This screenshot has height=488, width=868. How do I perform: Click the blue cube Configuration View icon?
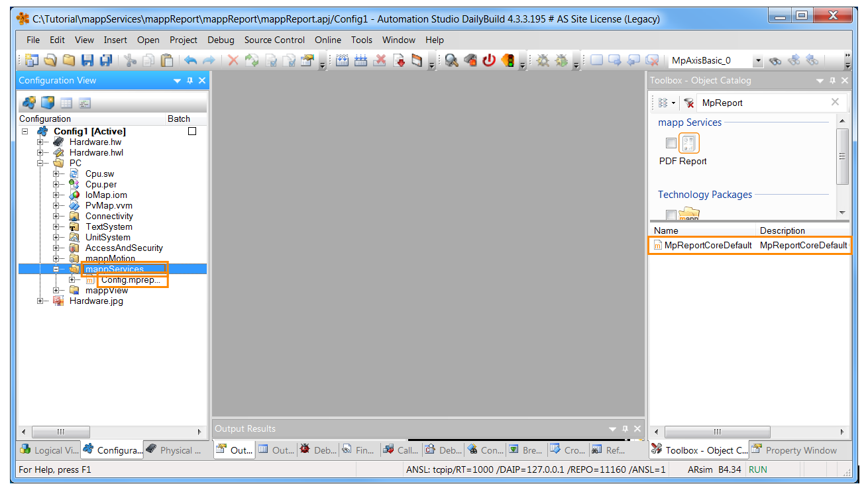pyautogui.click(x=47, y=103)
